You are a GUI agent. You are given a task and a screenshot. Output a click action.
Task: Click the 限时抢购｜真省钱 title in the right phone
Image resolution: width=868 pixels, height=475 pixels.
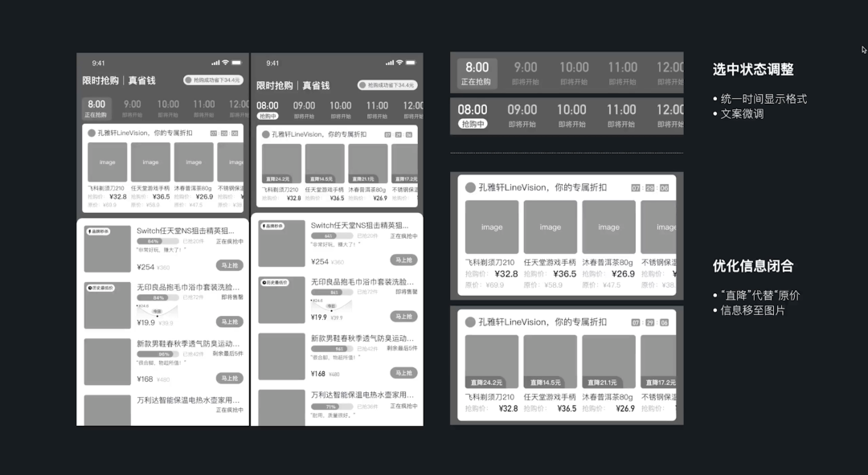[293, 85]
